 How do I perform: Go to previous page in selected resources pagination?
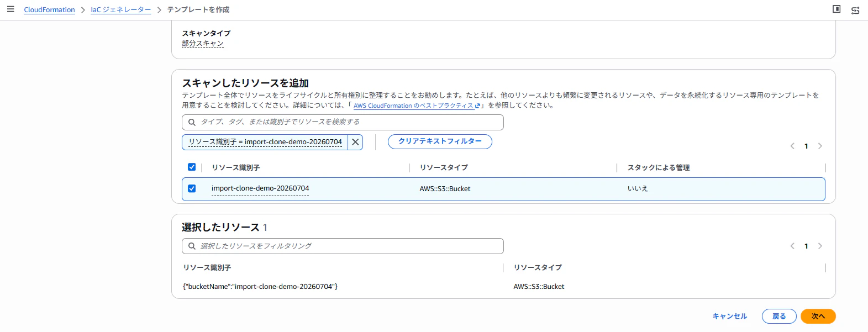point(792,246)
